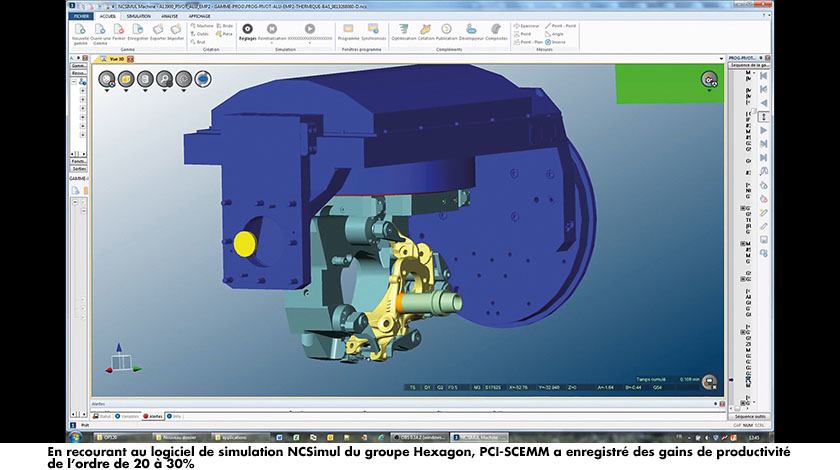
Task: Switch to the Alertes tab at bottom
Action: 153,415
